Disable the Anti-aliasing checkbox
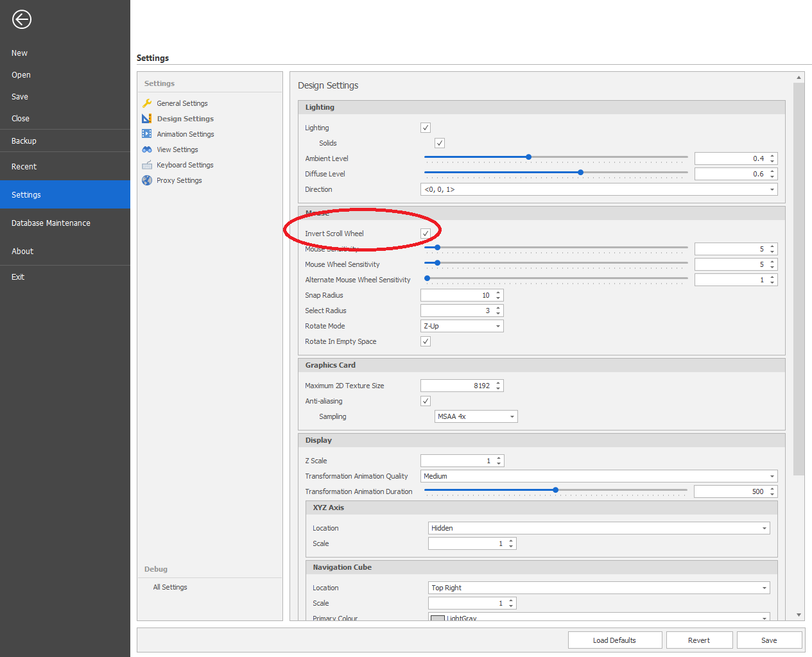The image size is (812, 657). tap(426, 401)
